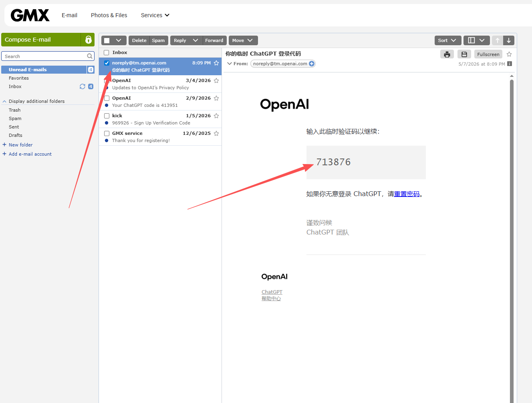Click the Add e-mail account link

tap(30, 154)
